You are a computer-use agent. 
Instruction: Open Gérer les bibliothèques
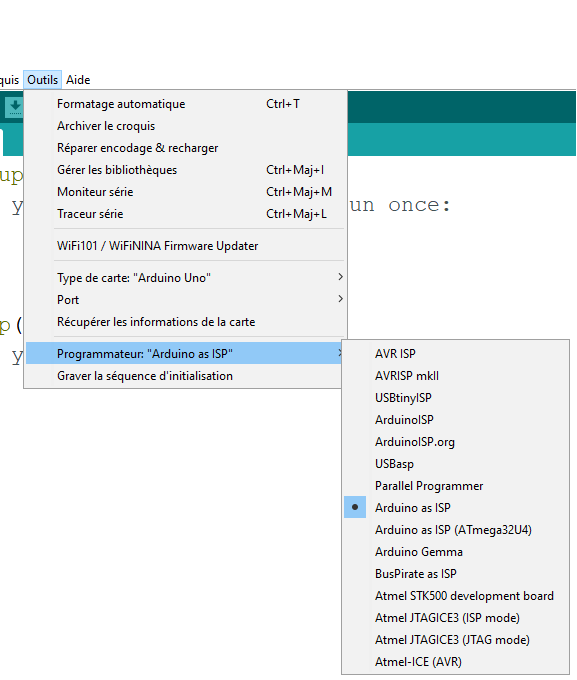[185, 170]
